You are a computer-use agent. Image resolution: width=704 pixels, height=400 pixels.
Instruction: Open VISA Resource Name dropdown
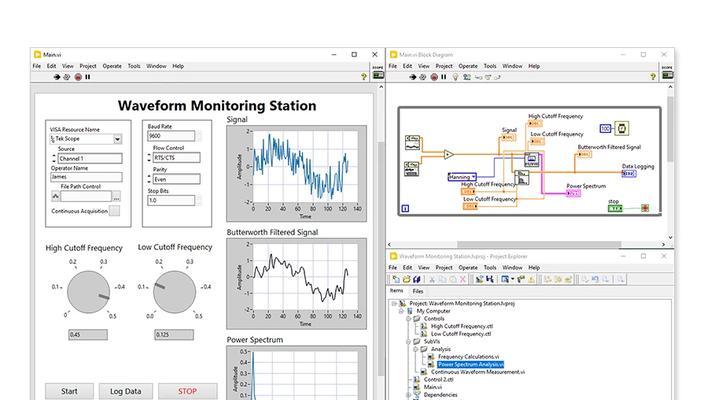[x=117, y=139]
